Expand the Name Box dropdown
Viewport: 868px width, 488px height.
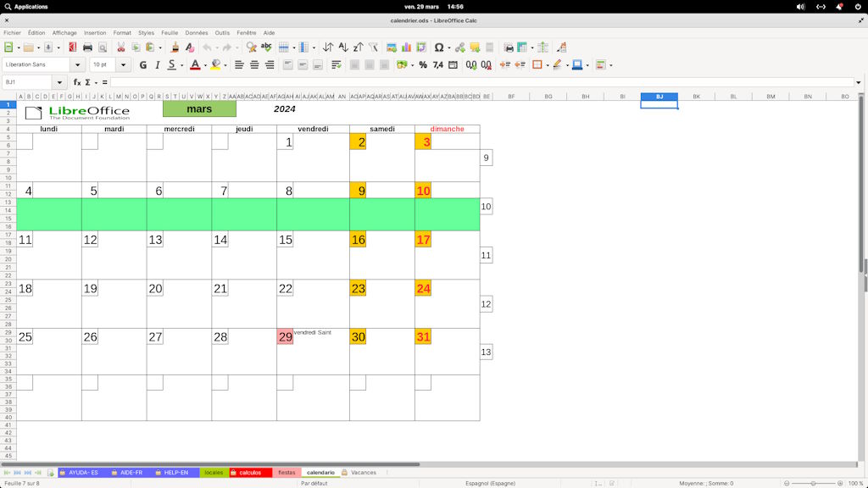point(59,82)
